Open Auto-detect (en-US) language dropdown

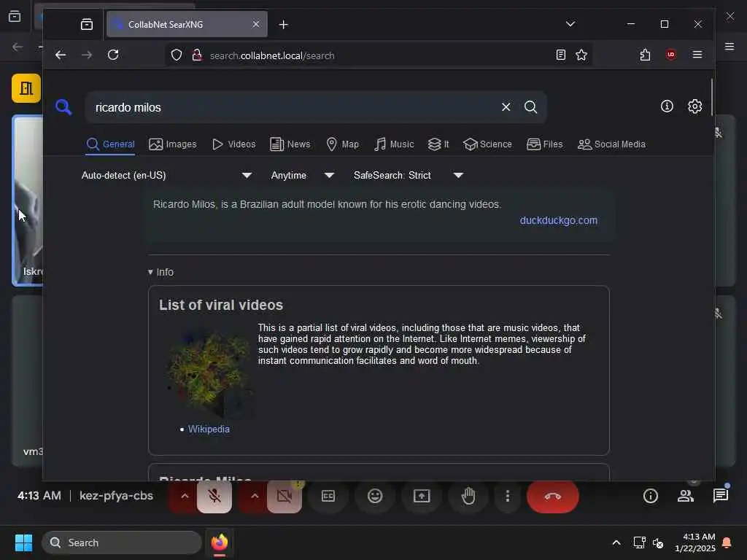(x=167, y=175)
